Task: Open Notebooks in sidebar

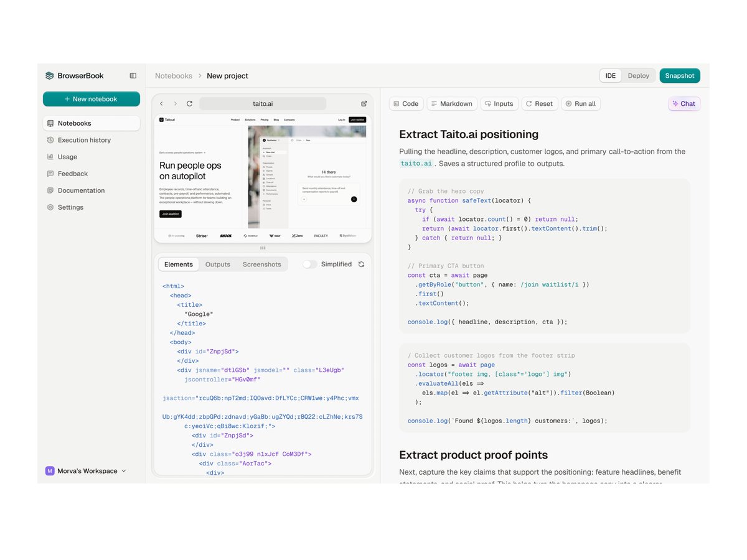Action: (91, 123)
